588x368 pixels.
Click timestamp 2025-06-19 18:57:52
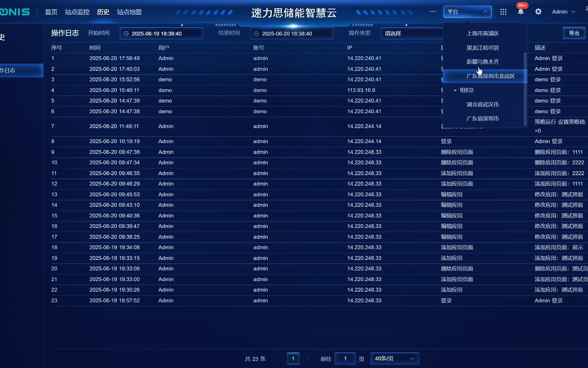pos(115,301)
